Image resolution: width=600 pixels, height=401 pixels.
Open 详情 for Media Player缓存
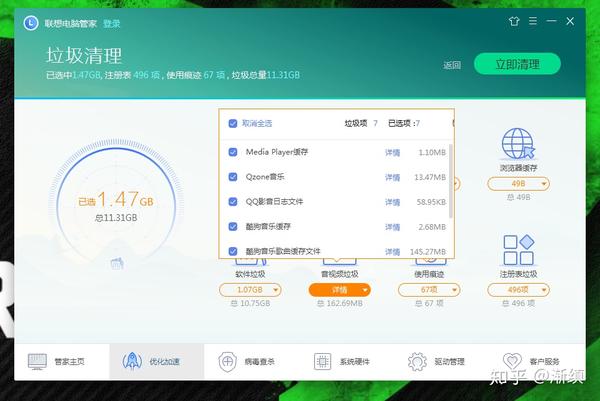click(393, 153)
